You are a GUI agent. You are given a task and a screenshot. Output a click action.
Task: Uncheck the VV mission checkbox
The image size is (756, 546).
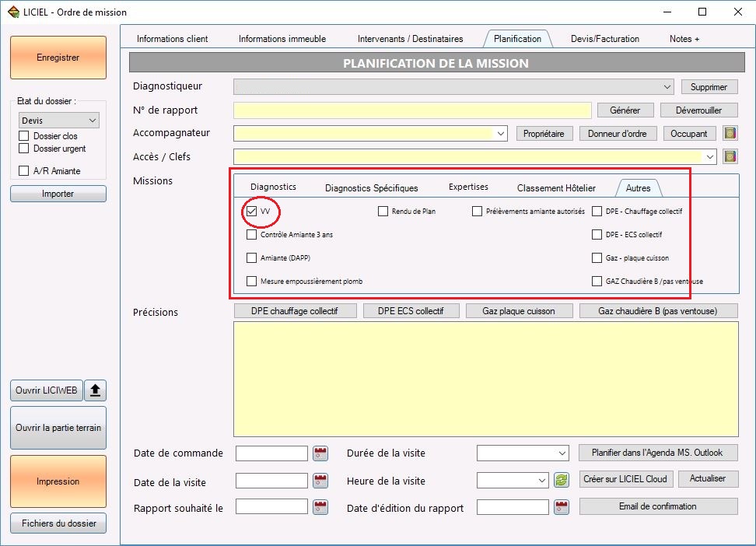click(252, 212)
